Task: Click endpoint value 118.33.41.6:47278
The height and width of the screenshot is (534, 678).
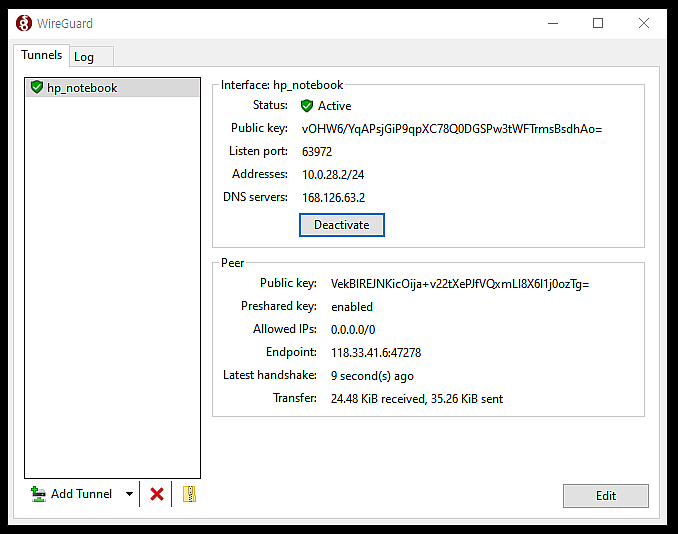Action: 376,353
